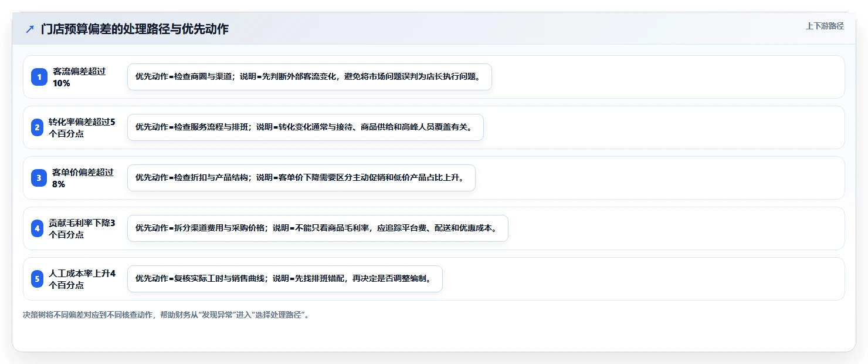Open the 检查服务流程与排班 action box

306,127
